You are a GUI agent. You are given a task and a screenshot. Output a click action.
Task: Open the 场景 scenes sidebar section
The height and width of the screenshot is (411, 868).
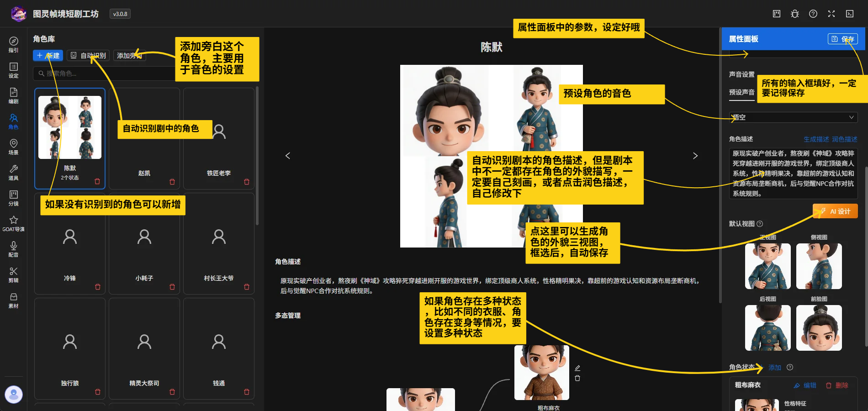[x=14, y=147]
